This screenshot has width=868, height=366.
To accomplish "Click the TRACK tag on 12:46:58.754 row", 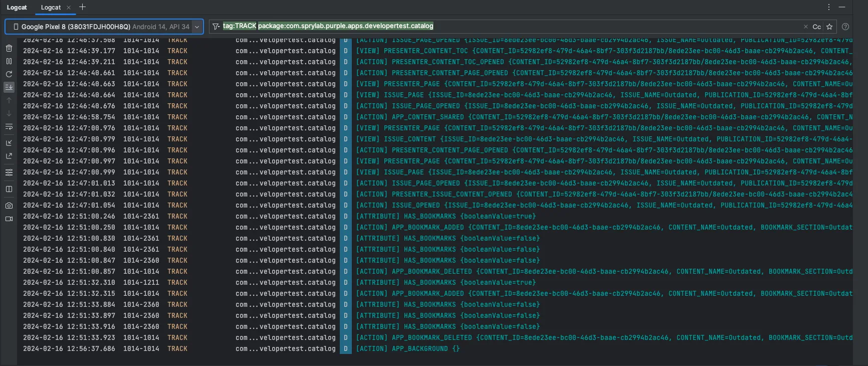I will (177, 117).
